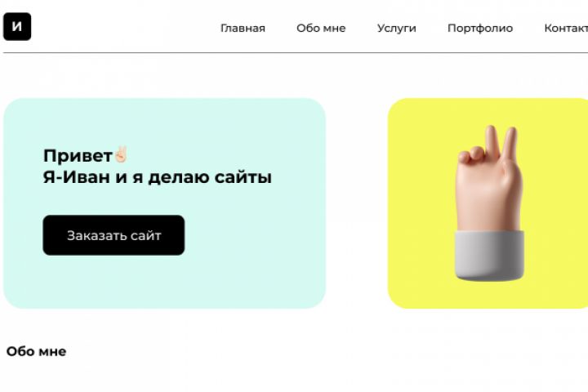Select Портфолио in the top menu

(x=480, y=29)
